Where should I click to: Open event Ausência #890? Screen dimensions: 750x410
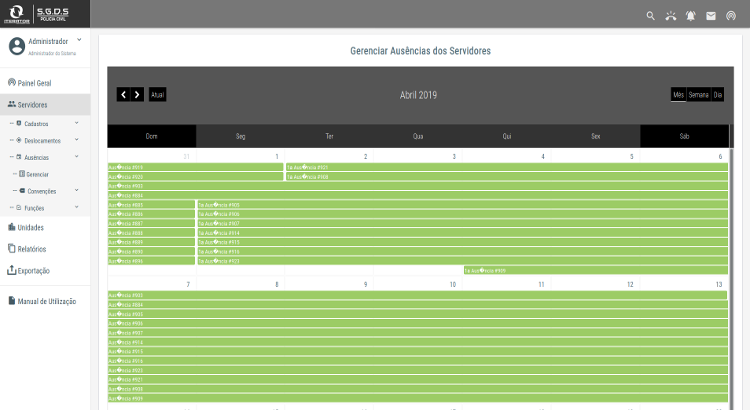[x=151, y=252]
